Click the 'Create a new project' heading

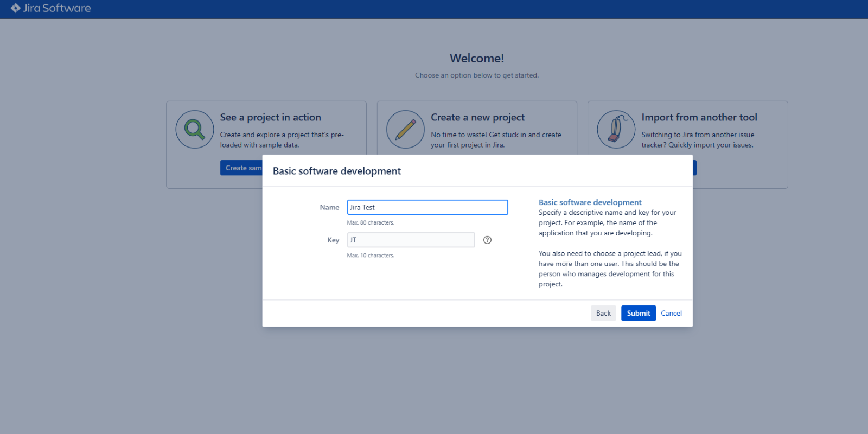click(x=477, y=117)
